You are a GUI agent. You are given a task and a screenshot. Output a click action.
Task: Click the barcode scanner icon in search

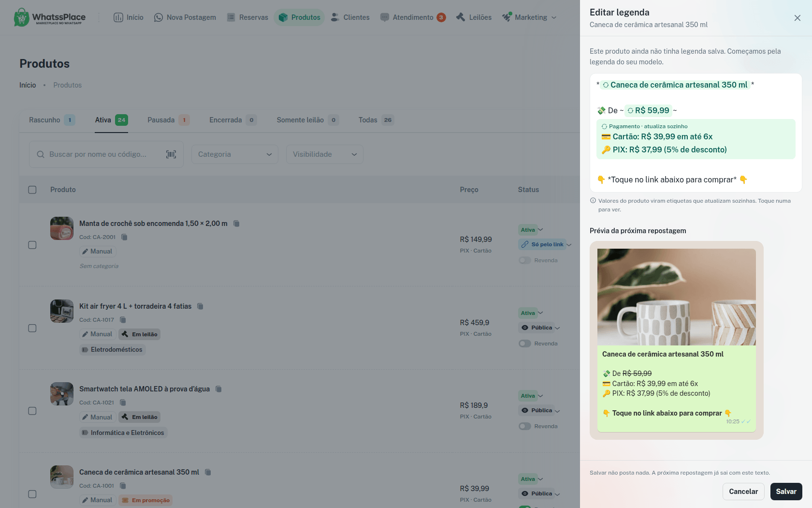click(x=171, y=154)
